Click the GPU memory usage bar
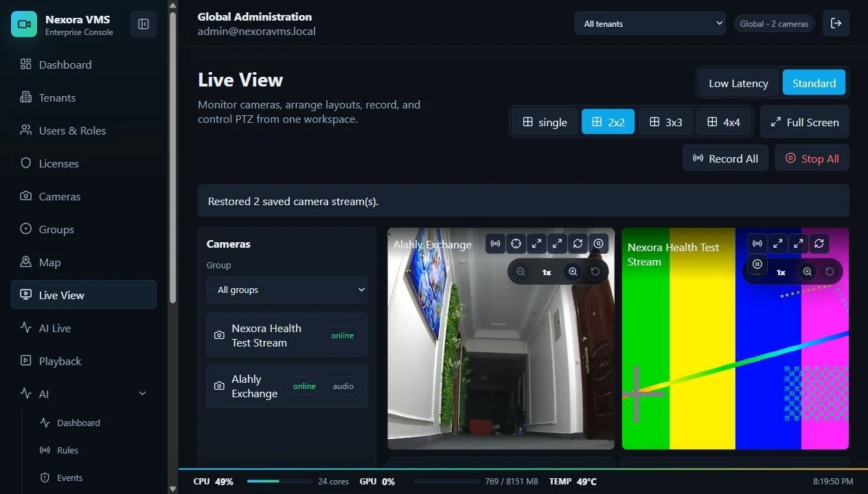This screenshot has height=494, width=868. tap(446, 482)
